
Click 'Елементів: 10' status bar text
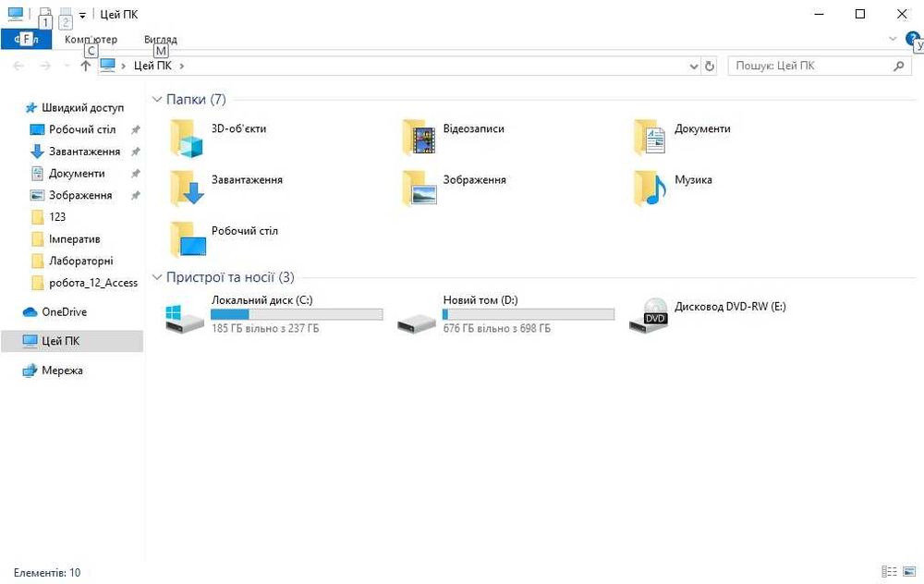click(x=47, y=572)
